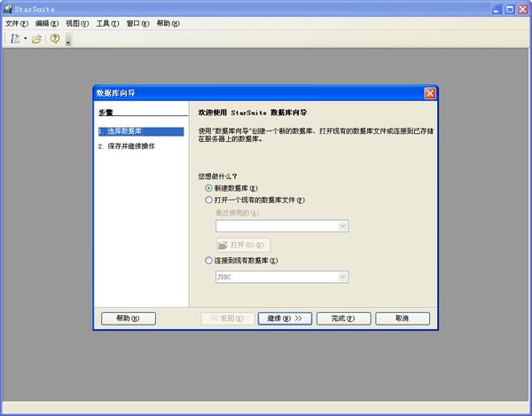Click the Open file folder icon

[36, 39]
